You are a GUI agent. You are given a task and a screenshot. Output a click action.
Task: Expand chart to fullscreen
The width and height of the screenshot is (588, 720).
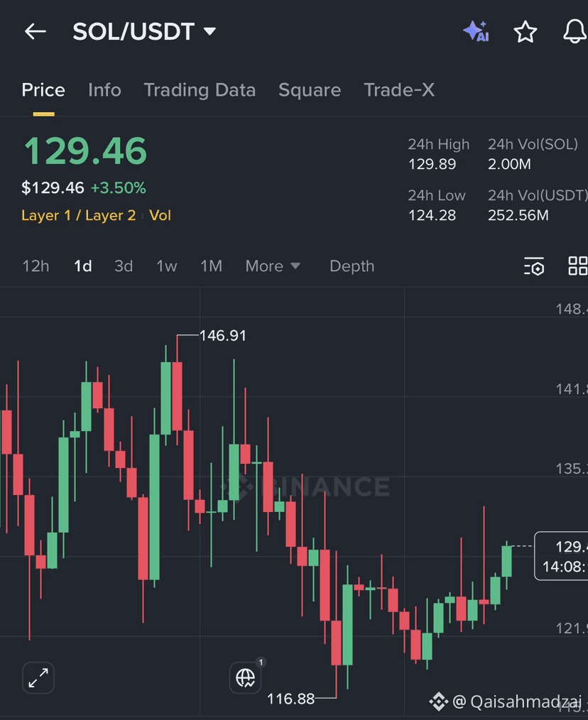tap(38, 678)
